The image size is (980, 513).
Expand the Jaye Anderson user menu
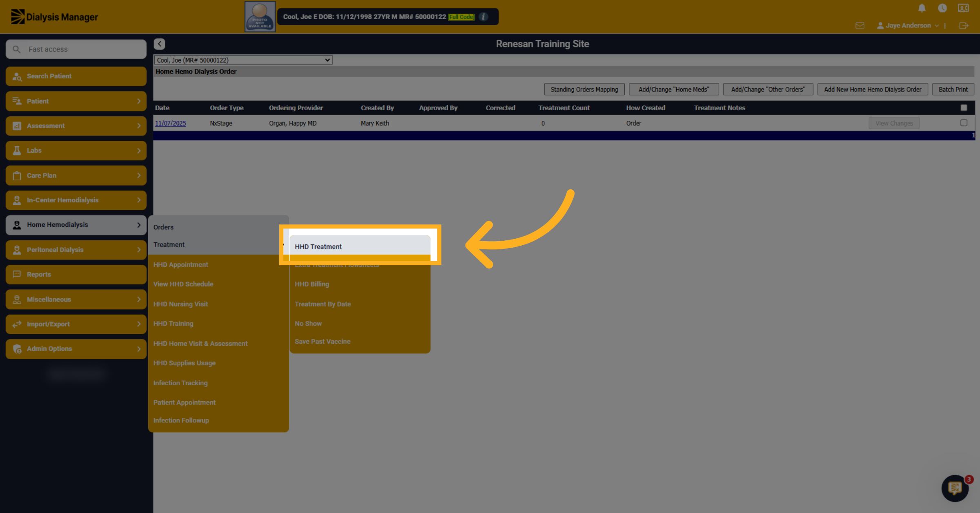[x=908, y=26]
